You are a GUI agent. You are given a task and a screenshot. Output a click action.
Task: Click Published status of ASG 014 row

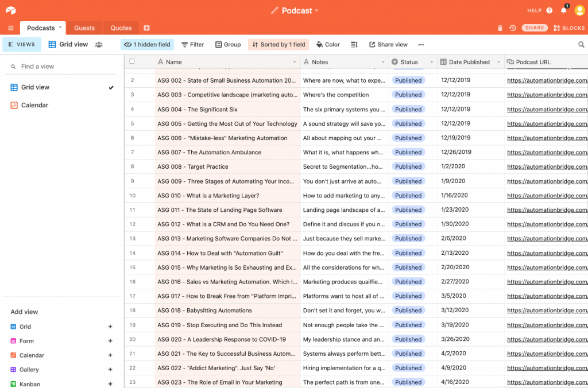point(408,254)
